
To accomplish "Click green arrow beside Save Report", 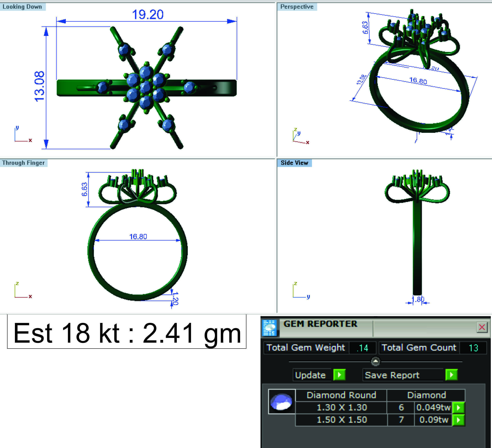I will (x=451, y=375).
